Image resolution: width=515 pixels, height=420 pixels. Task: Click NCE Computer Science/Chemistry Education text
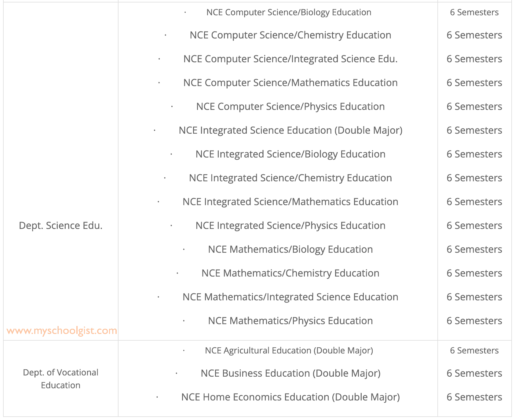click(290, 35)
